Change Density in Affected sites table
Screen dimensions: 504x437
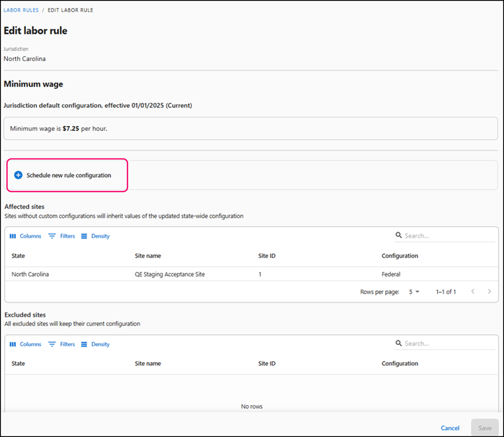[95, 236]
